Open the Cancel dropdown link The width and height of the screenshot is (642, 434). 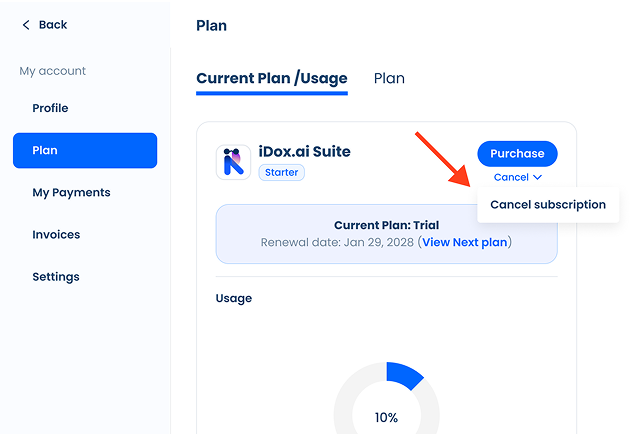coord(518,177)
